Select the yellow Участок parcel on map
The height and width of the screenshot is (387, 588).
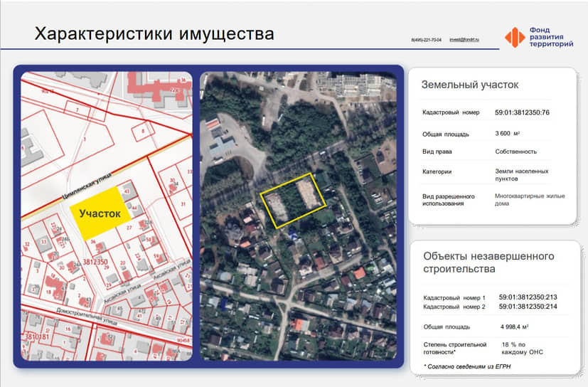[97, 213]
